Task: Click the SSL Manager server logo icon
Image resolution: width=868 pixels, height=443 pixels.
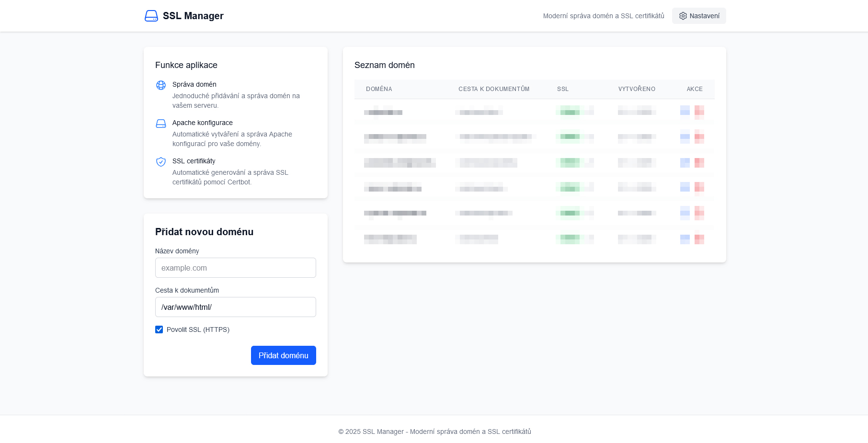Action: 151,16
